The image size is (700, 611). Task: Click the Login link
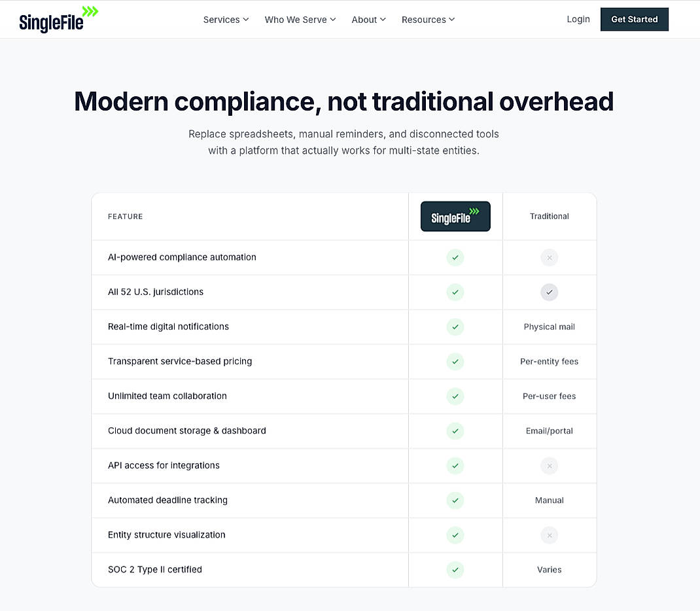[x=578, y=19]
